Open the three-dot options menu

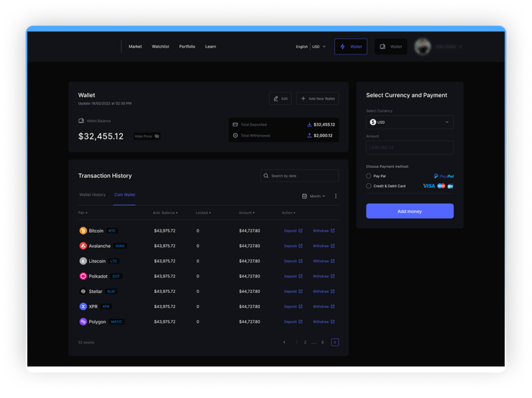336,196
